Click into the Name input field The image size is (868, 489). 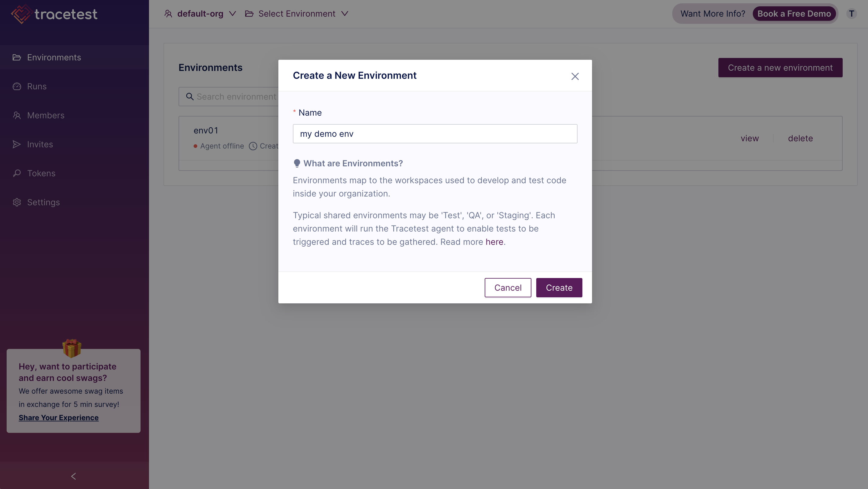(435, 134)
